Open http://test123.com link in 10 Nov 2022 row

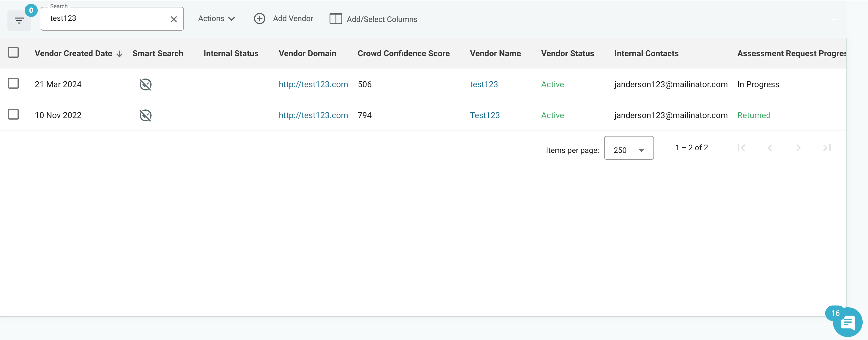pos(313,115)
